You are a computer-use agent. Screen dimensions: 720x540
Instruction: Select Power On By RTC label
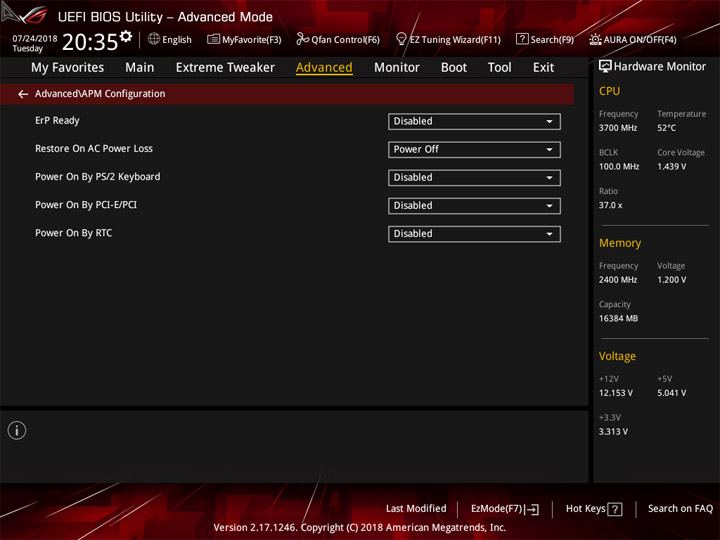coord(73,233)
